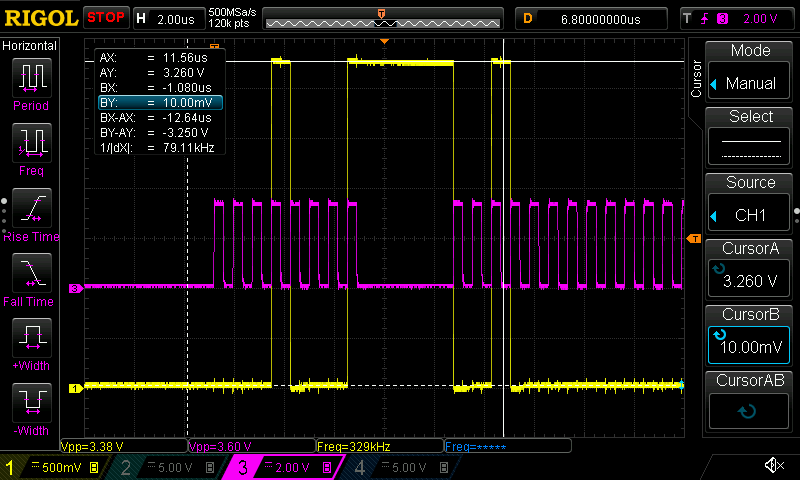Viewport: 800px width, 480px height.
Task: Click the CursorB 10.00mV button
Action: tap(748, 335)
